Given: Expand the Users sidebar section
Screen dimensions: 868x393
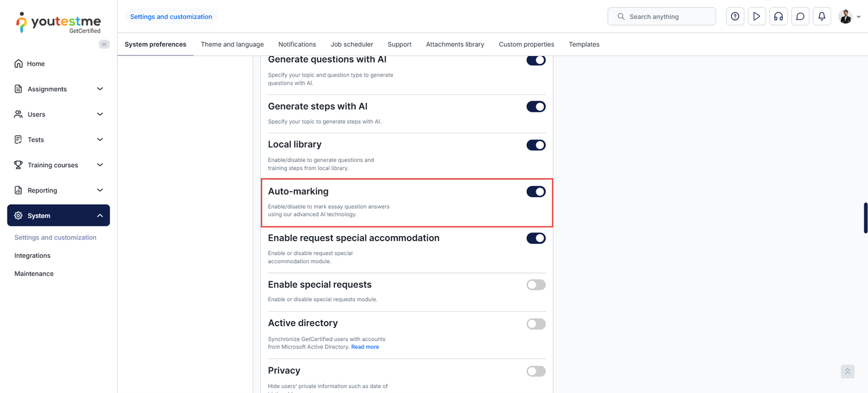Looking at the screenshot, I should pyautogui.click(x=37, y=114).
